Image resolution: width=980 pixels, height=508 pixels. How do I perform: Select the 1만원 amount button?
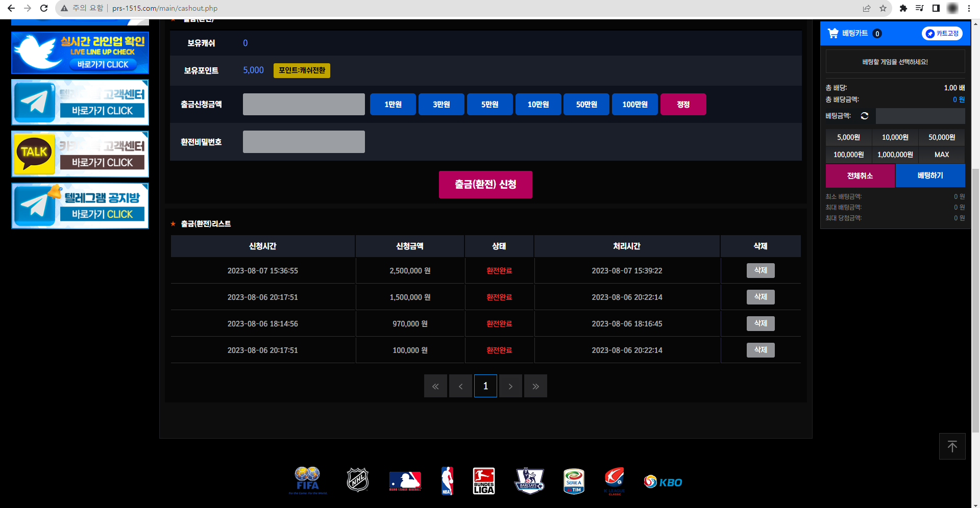(x=393, y=104)
